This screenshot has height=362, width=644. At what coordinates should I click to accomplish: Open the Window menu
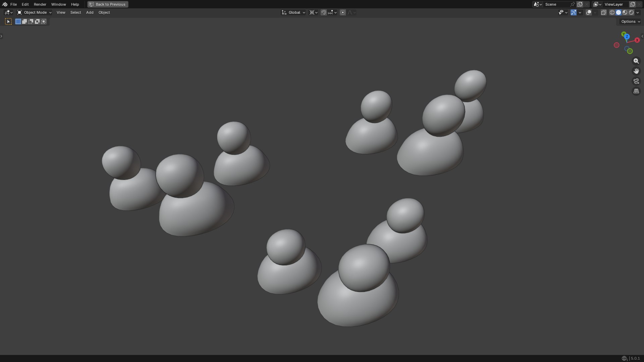point(58,4)
